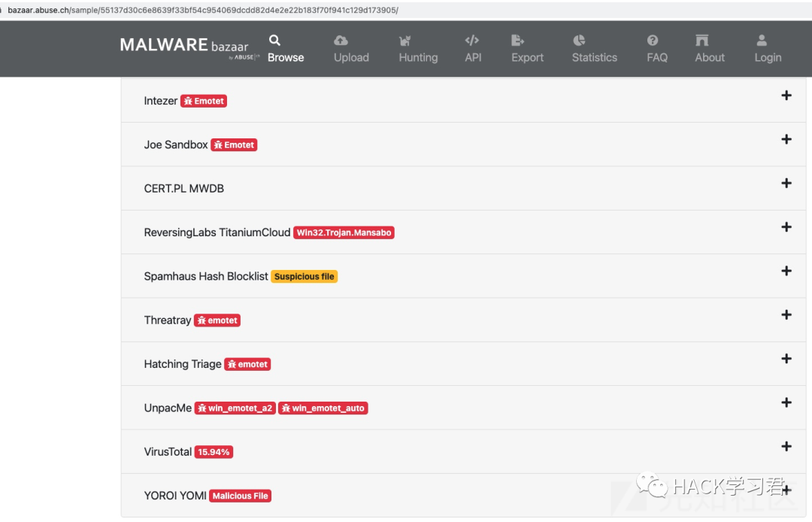
Task: Click the 15.94% VirusTotal badge
Action: pos(214,452)
